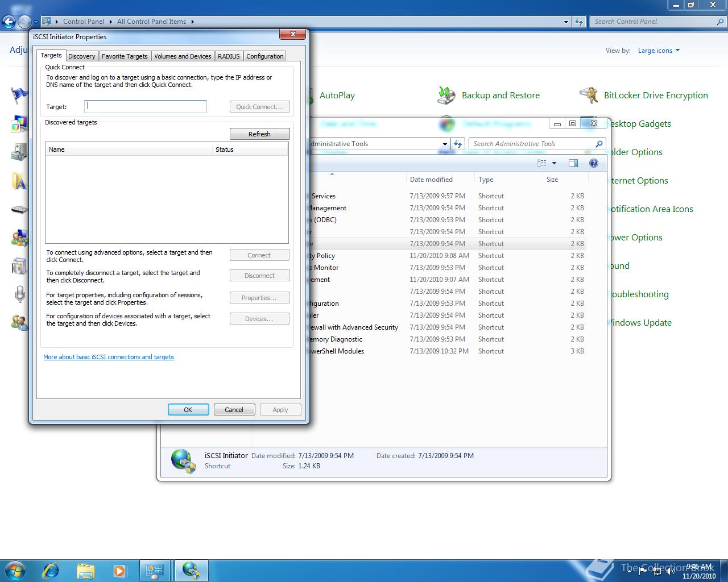The width and height of the screenshot is (728, 582).
Task: Change view icon in Administrative Tools toolbar
Action: pos(542,163)
